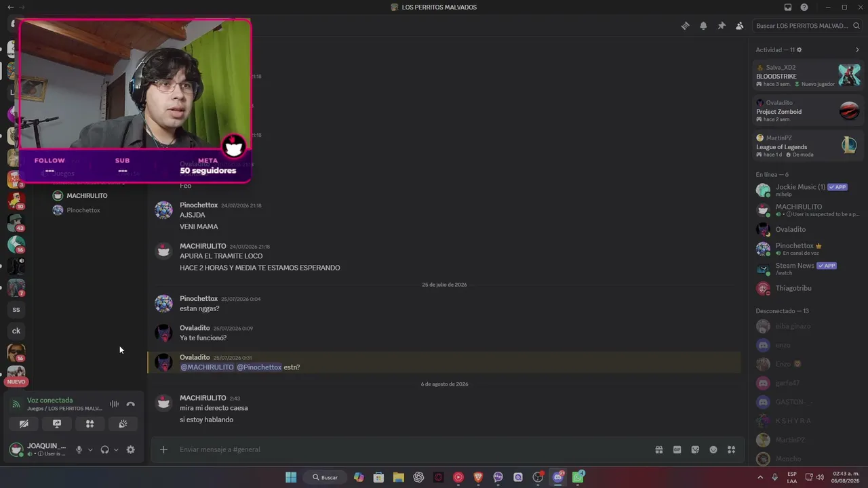This screenshot has width=868, height=488.
Task: Open user settings gear
Action: [x=130, y=449]
